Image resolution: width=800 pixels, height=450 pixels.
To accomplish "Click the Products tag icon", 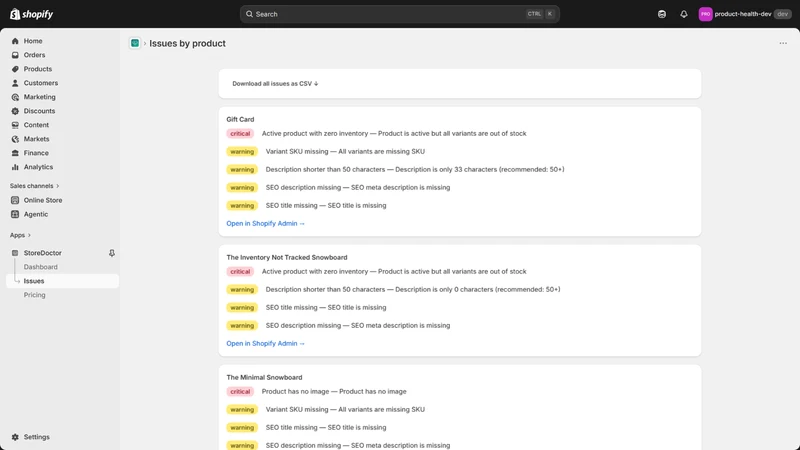I will [15, 69].
